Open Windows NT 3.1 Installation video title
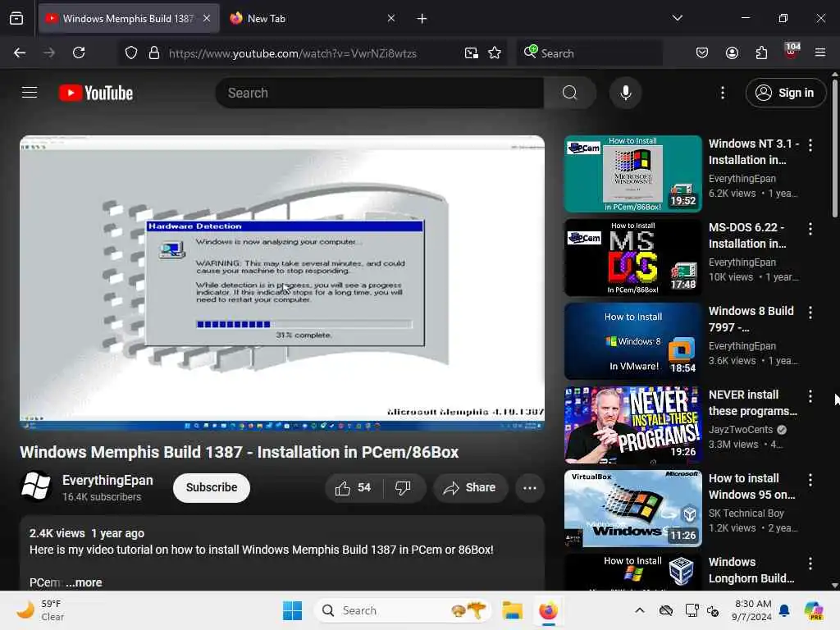This screenshot has width=840, height=630. click(x=753, y=152)
